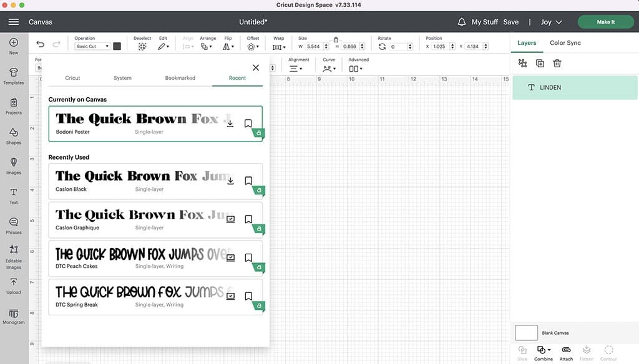Switch to Bookmarked fonts tab
Screen dimensions: 639x364
180,78
